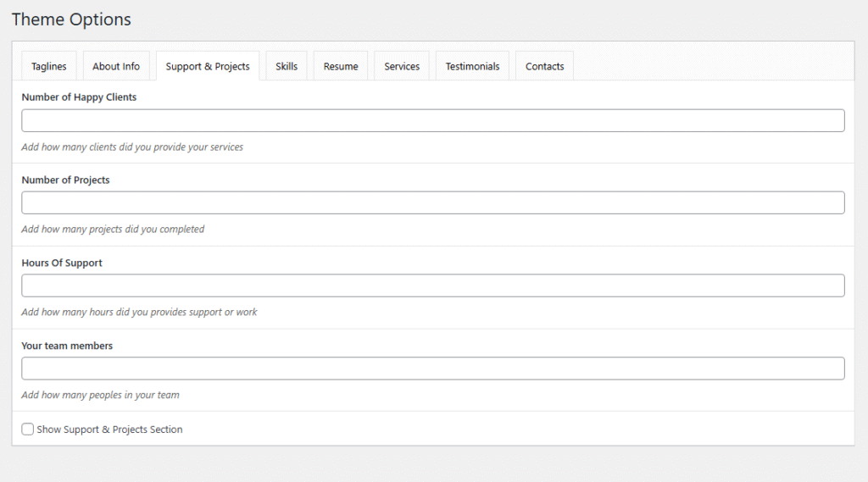The width and height of the screenshot is (868, 482).
Task: Open the Resume tab
Action: [x=341, y=66]
